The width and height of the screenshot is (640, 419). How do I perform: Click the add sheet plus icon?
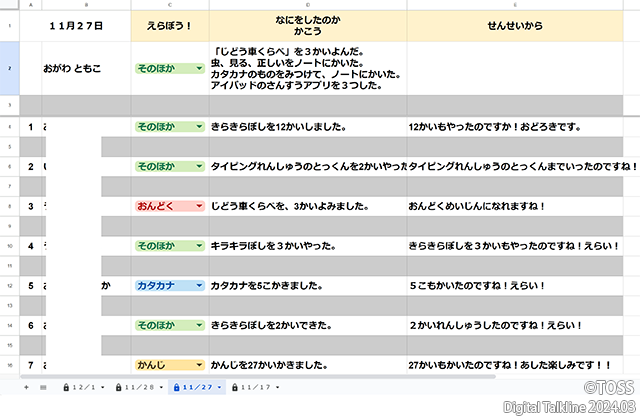coord(28,387)
